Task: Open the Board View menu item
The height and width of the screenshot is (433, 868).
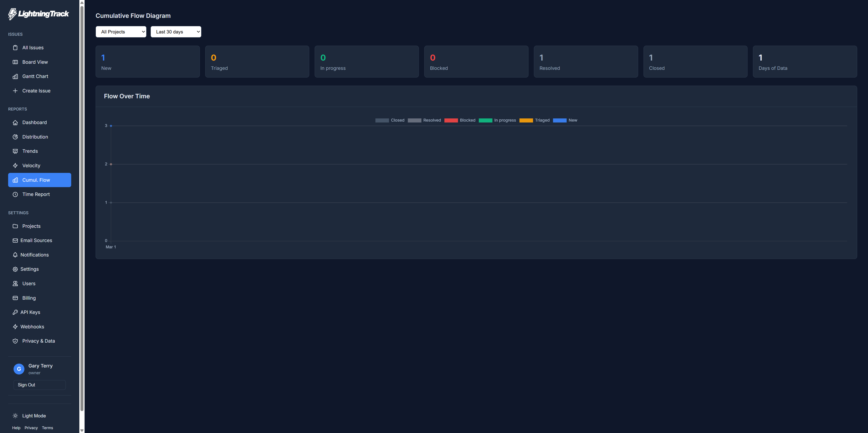Action: (x=35, y=62)
